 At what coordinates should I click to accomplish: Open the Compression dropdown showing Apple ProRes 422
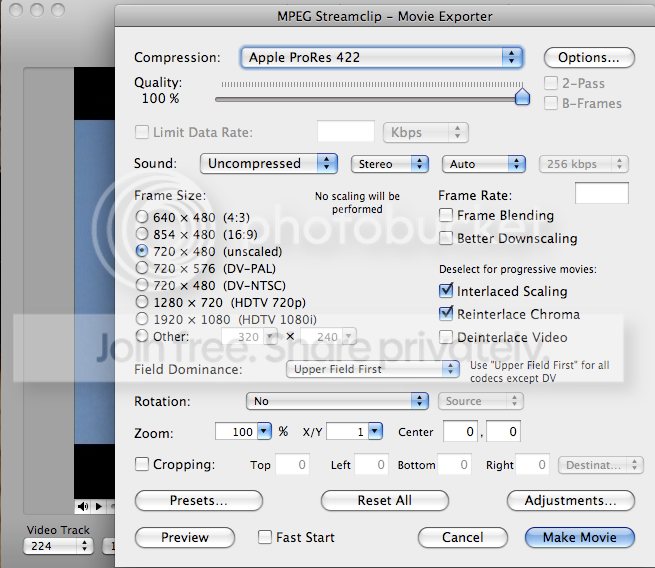[382, 57]
